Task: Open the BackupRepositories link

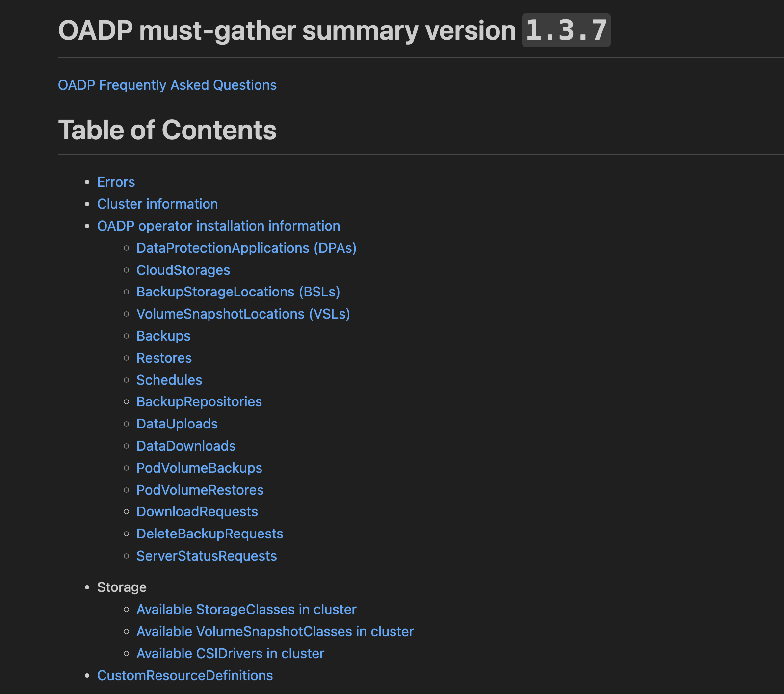Action: 199,402
